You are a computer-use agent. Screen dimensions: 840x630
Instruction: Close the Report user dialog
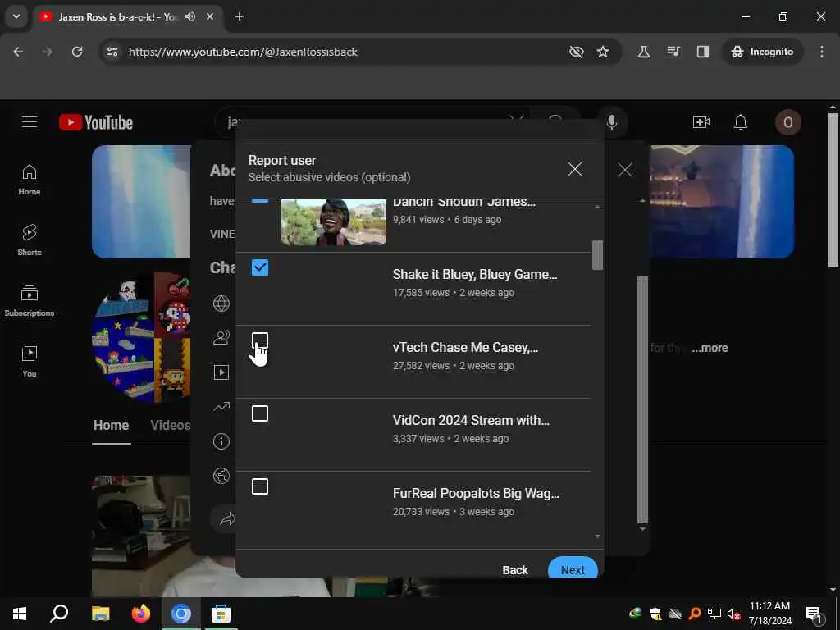pos(575,169)
